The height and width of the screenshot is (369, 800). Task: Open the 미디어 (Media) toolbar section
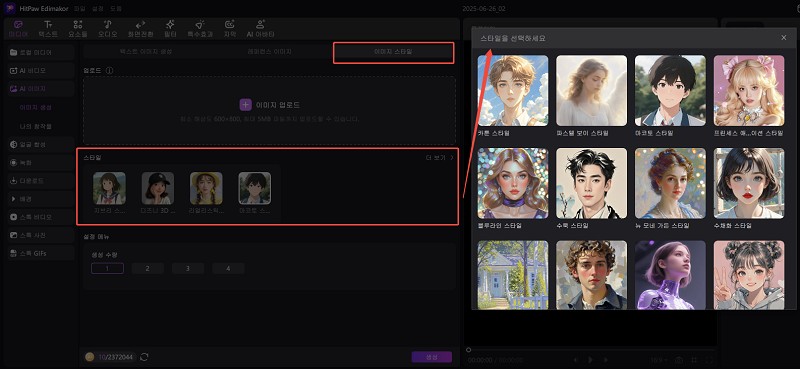point(18,29)
